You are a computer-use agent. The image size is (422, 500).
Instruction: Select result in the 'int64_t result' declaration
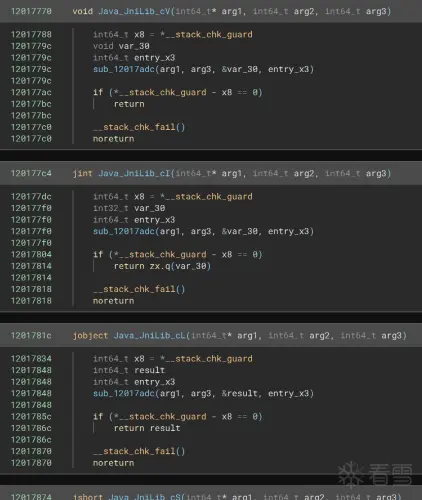pos(150,370)
